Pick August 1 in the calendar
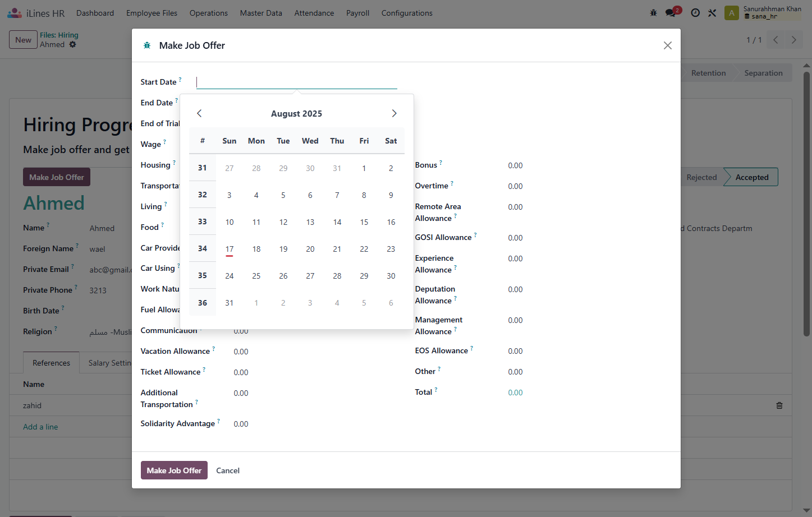The image size is (812, 517). (x=364, y=168)
